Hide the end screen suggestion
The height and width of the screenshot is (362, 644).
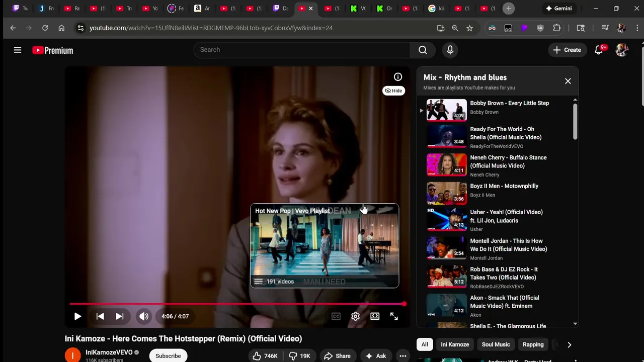tap(393, 90)
